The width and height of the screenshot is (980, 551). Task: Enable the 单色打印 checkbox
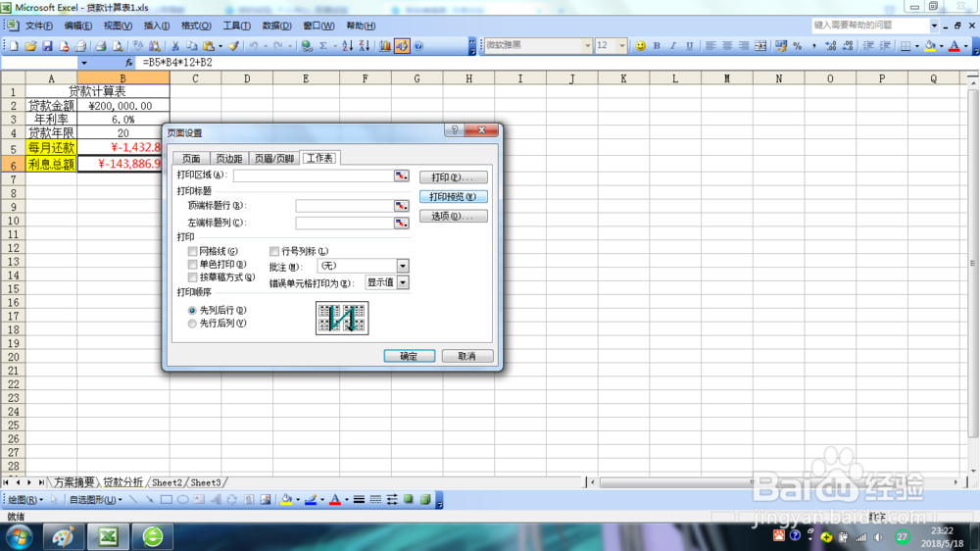[x=192, y=265]
